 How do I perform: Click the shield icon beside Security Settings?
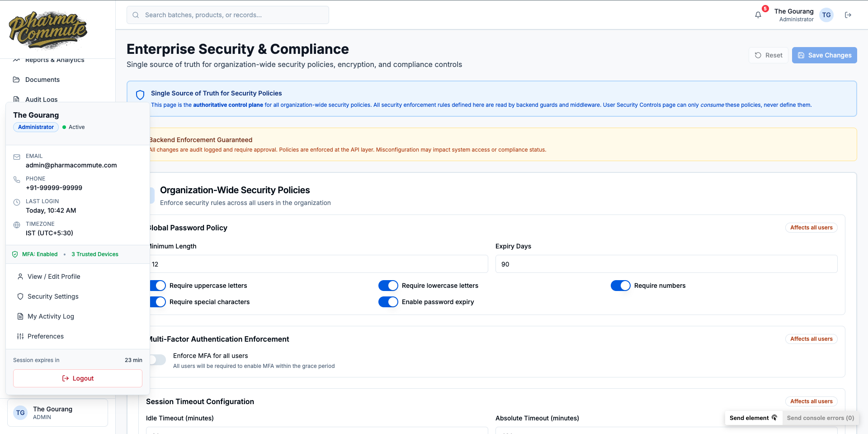(x=20, y=296)
